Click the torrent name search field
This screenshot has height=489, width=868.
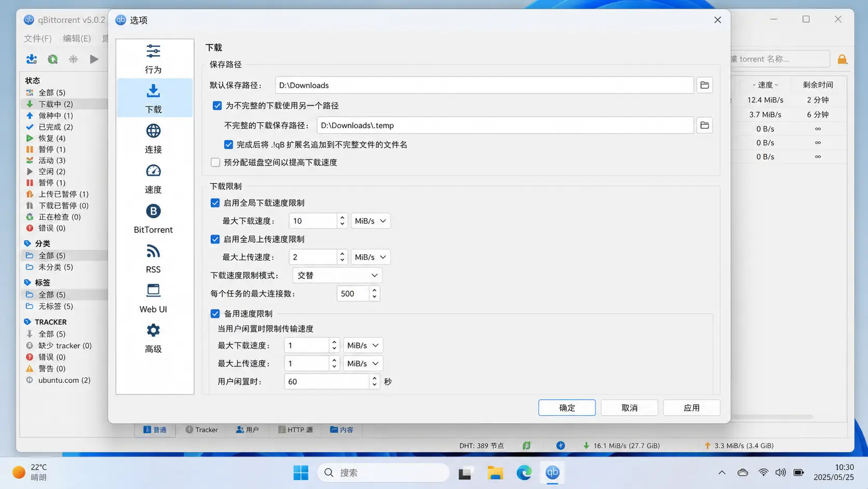pos(779,59)
